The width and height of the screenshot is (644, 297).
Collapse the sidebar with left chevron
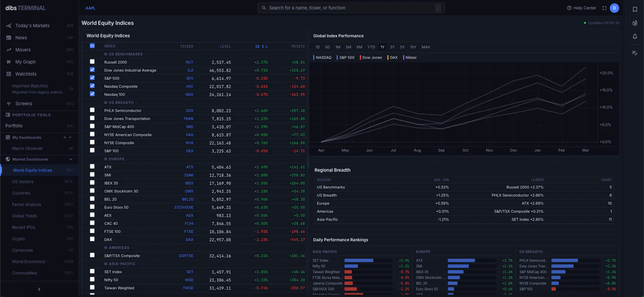(x=39, y=289)
